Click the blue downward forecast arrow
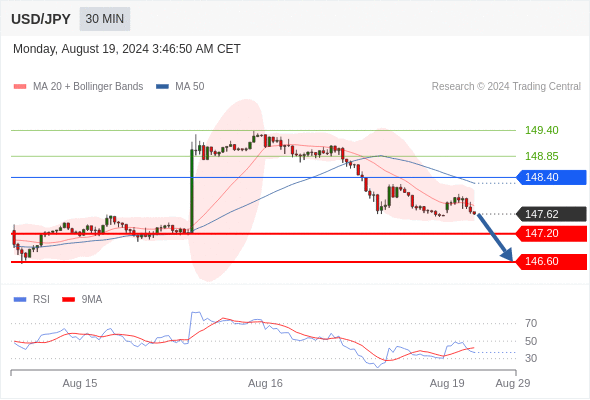 click(x=495, y=237)
